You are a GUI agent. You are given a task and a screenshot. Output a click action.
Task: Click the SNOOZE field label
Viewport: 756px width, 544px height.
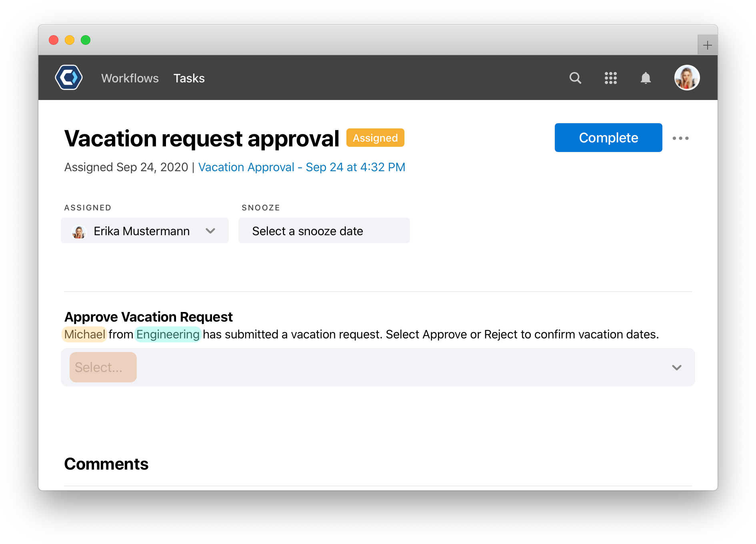click(x=261, y=208)
